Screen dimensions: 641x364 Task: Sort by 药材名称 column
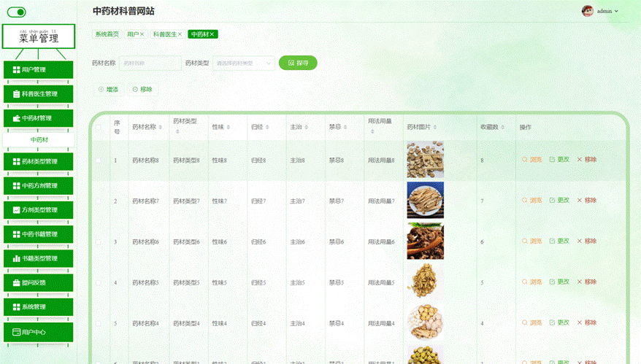tap(161, 127)
